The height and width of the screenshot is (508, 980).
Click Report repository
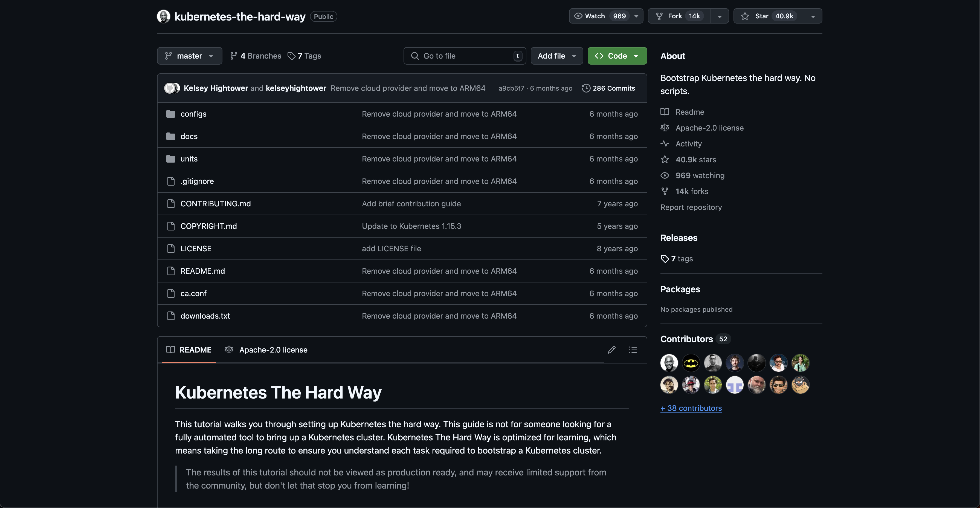point(691,207)
